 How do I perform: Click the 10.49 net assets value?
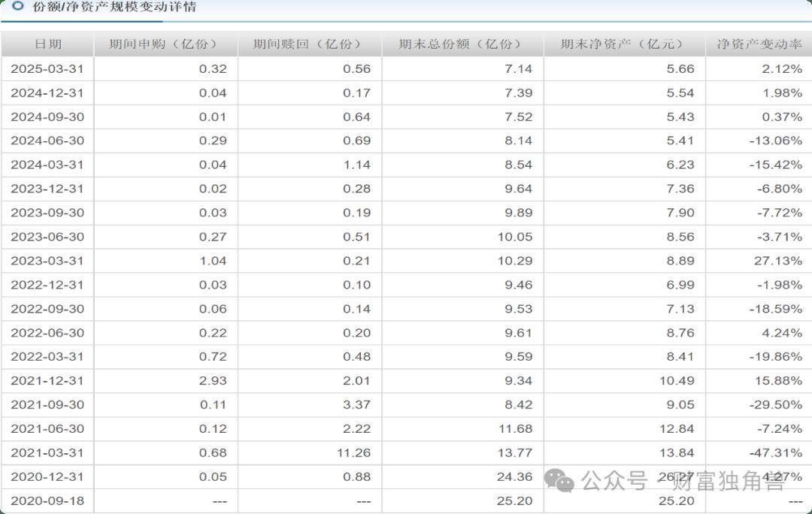[677, 381]
